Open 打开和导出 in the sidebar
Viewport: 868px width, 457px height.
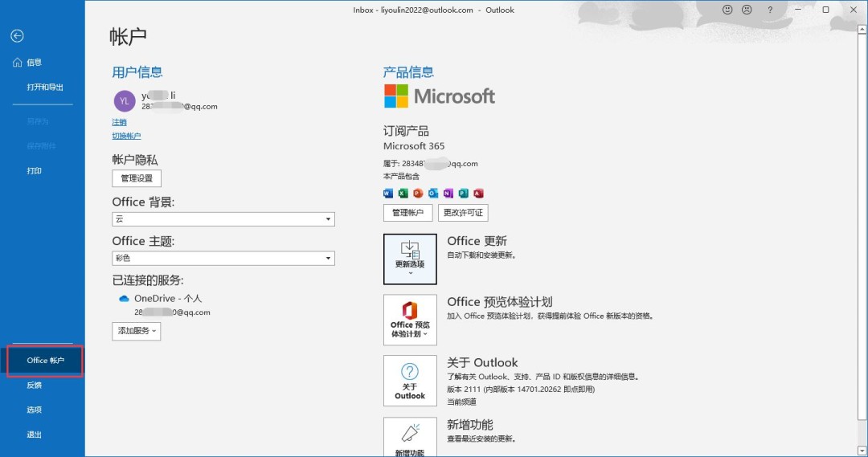[x=45, y=88]
